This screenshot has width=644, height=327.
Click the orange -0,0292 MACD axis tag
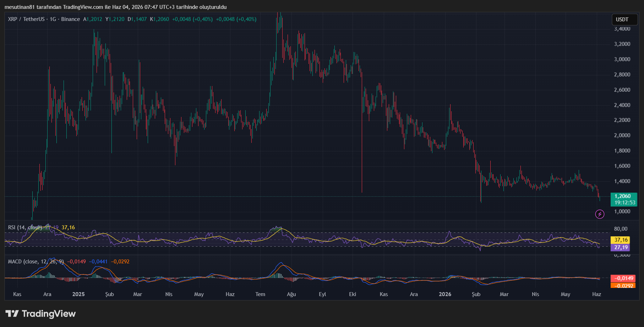coord(623,285)
